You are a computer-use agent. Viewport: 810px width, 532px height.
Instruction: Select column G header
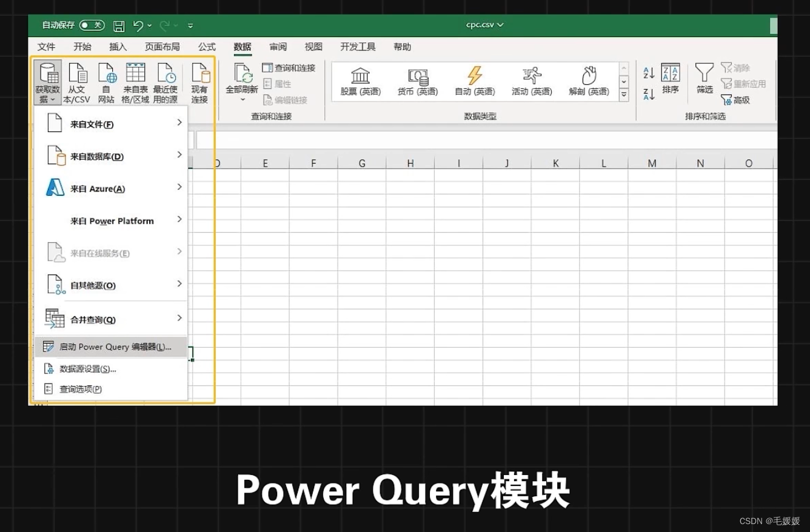pyautogui.click(x=362, y=163)
